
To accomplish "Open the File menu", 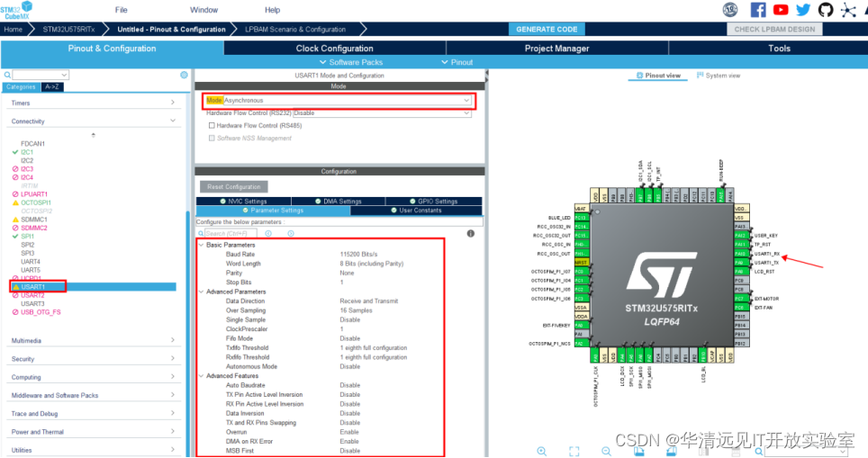I will pos(122,10).
